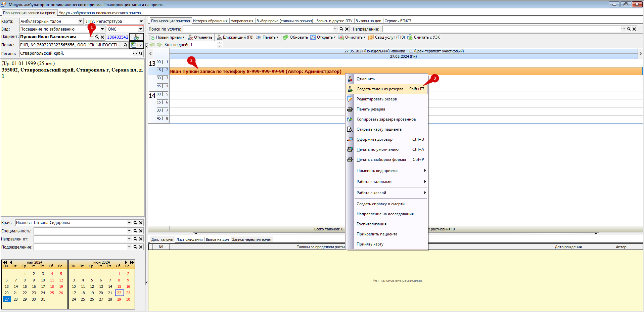Select Печать резерва menu item
This screenshot has height=312, width=644.
(387, 109)
